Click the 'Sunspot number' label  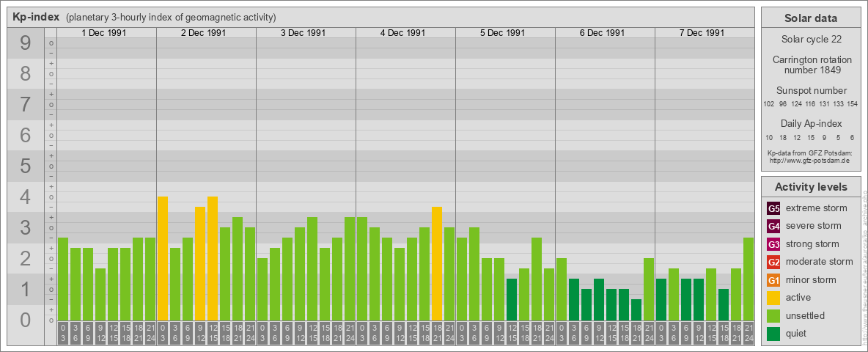click(x=811, y=91)
